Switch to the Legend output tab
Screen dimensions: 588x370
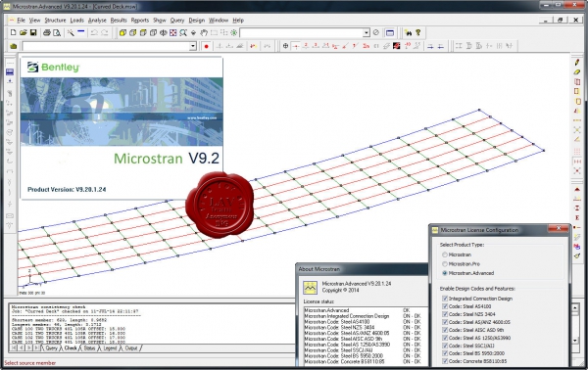110,348
